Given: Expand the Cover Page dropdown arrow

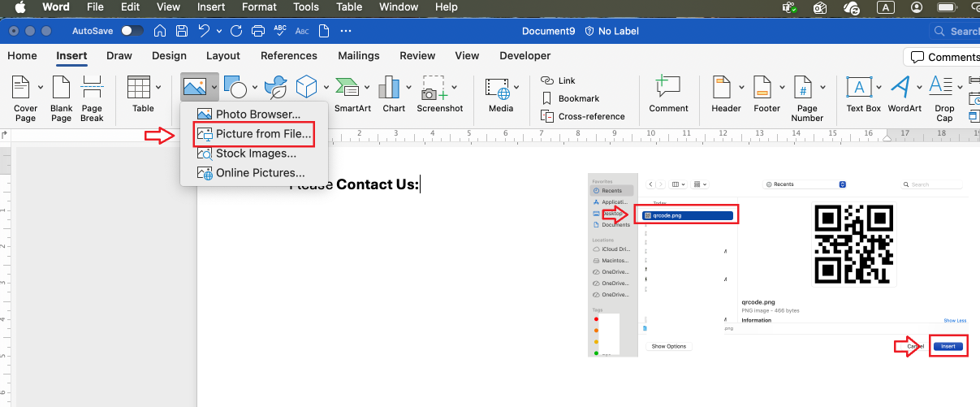Looking at the screenshot, I should pos(39,88).
